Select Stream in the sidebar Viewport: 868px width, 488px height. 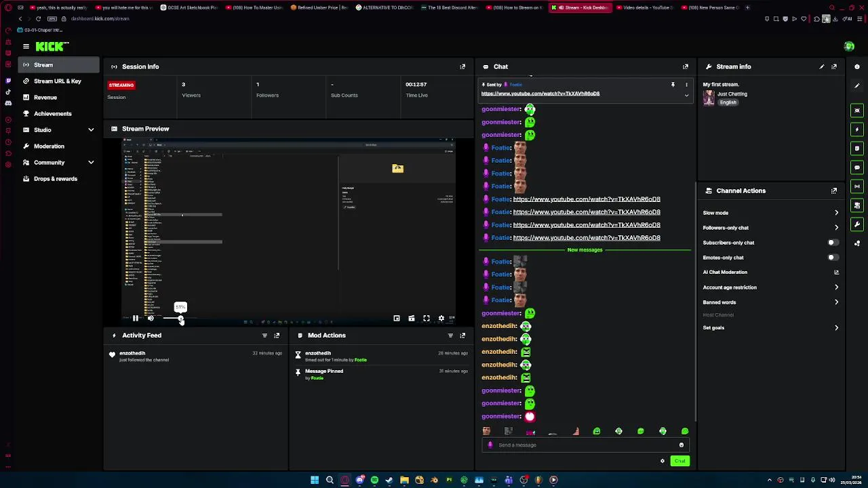pos(59,65)
